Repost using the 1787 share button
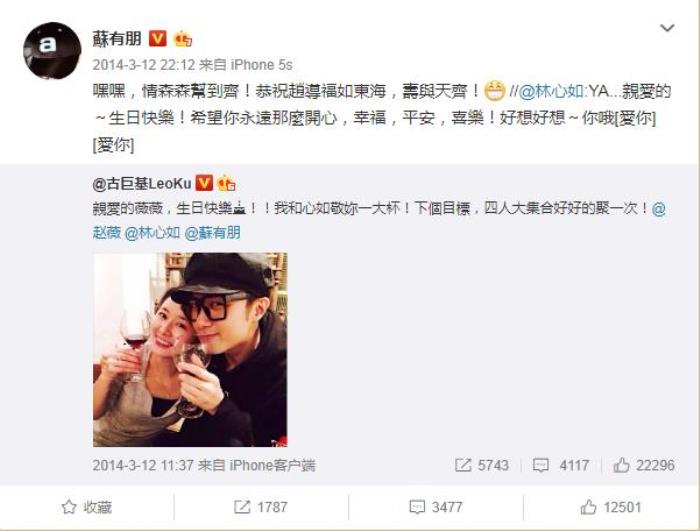Image resolution: width=700 pixels, height=531 pixels. click(261, 507)
